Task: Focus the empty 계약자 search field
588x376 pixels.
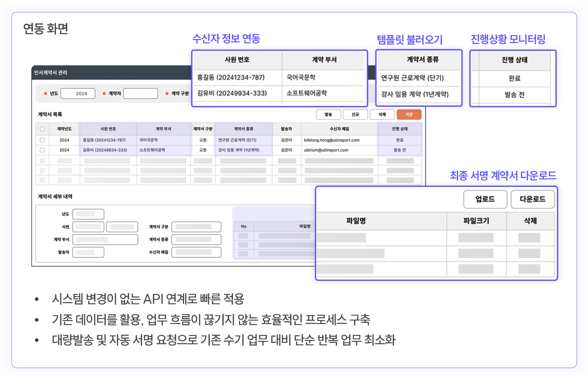Action: click(140, 94)
